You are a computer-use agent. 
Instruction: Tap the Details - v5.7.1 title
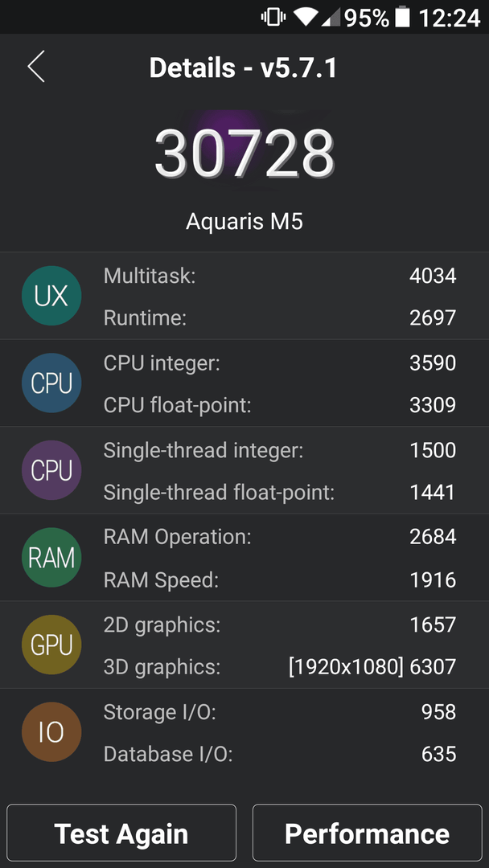tap(243, 68)
